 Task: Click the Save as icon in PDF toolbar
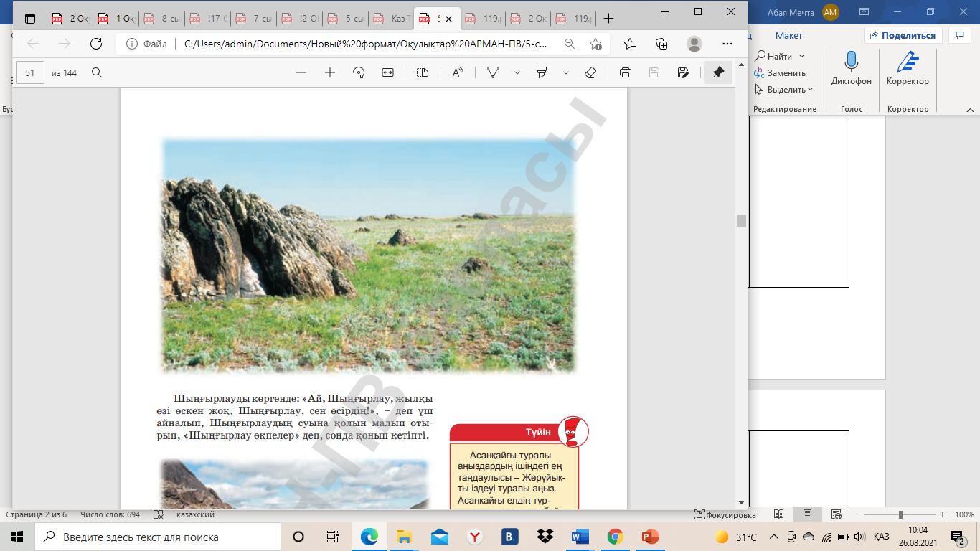click(683, 72)
